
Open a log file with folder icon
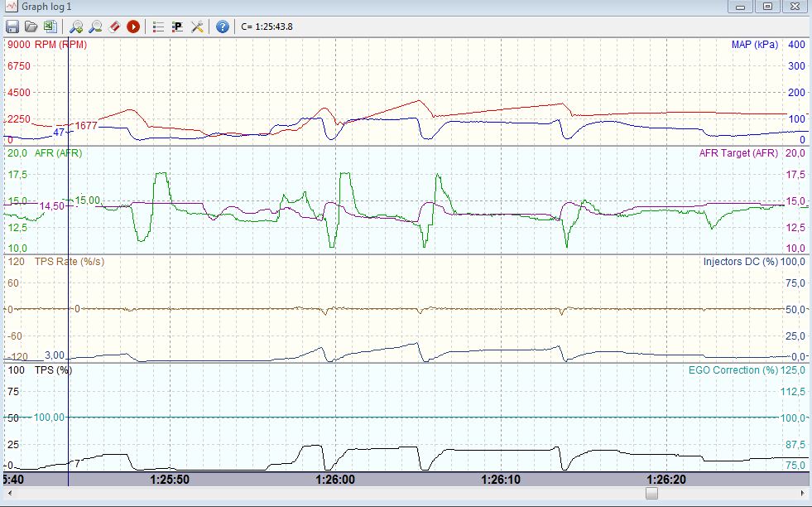click(31, 27)
